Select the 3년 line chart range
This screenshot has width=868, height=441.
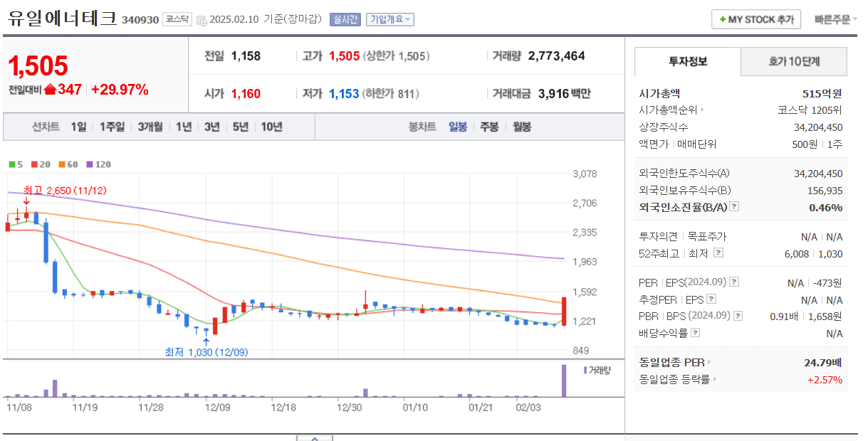point(212,127)
